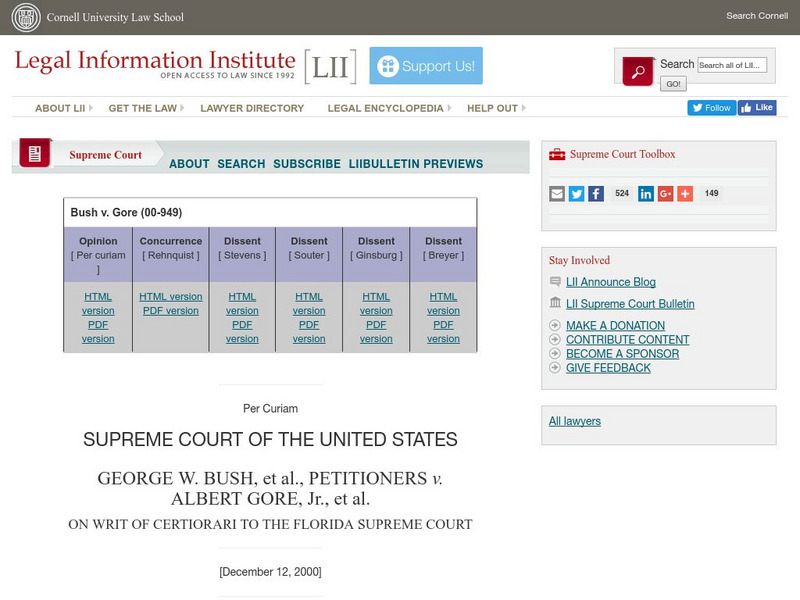Click Search Cornell in header
Viewport: 800px width, 600px height.
(757, 16)
